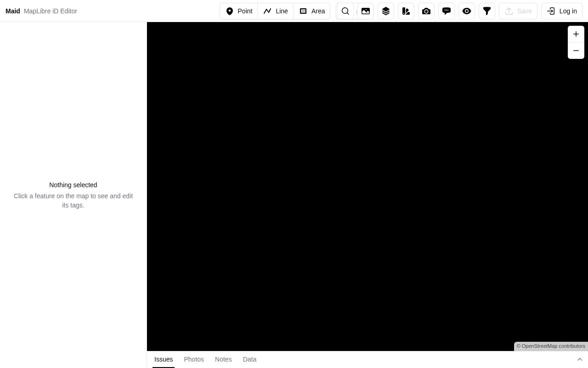
Task: Open the search magnifier icon
Action: click(345, 11)
